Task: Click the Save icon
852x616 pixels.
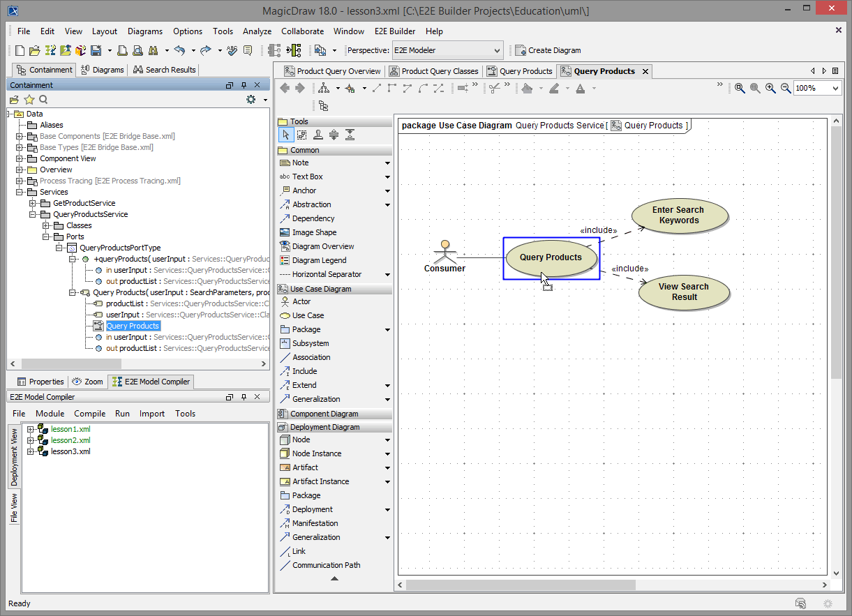Action: click(97, 50)
